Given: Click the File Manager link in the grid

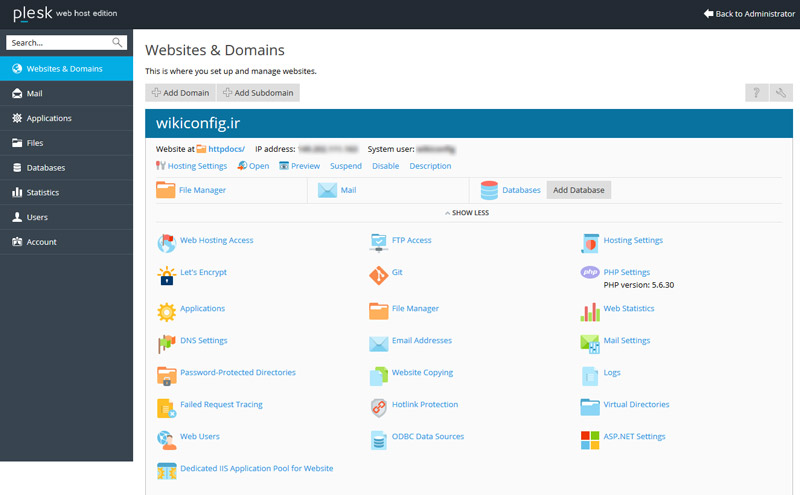Looking at the screenshot, I should pos(415,308).
